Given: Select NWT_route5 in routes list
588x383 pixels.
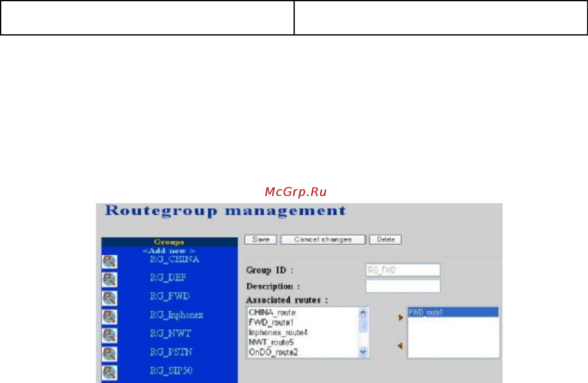Looking at the screenshot, I should tap(271, 342).
